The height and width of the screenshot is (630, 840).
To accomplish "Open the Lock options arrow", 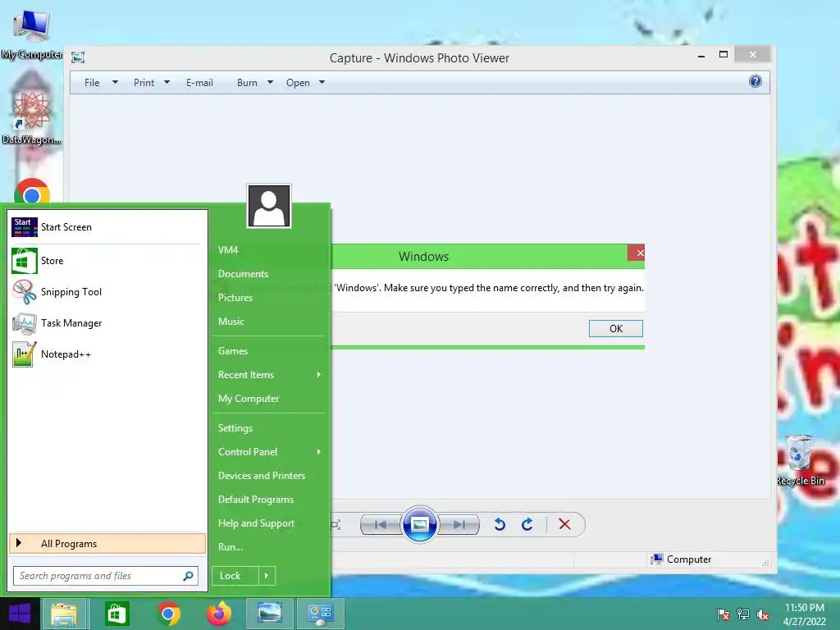I will tap(267, 576).
